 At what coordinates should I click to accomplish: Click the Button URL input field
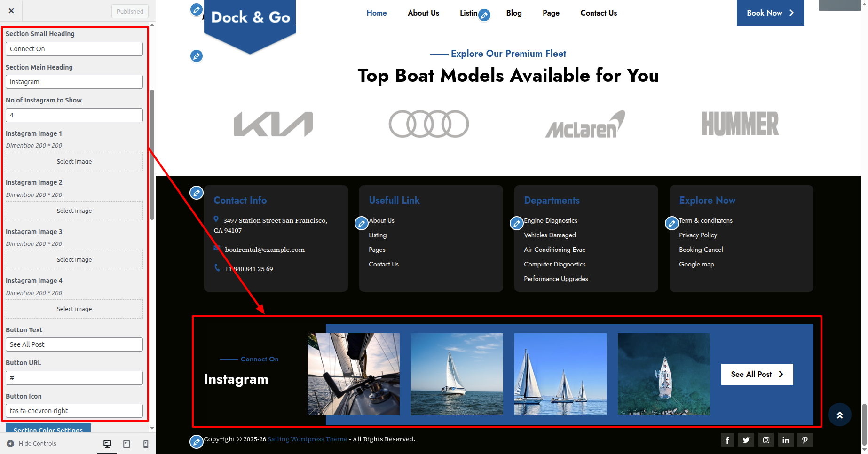(74, 378)
